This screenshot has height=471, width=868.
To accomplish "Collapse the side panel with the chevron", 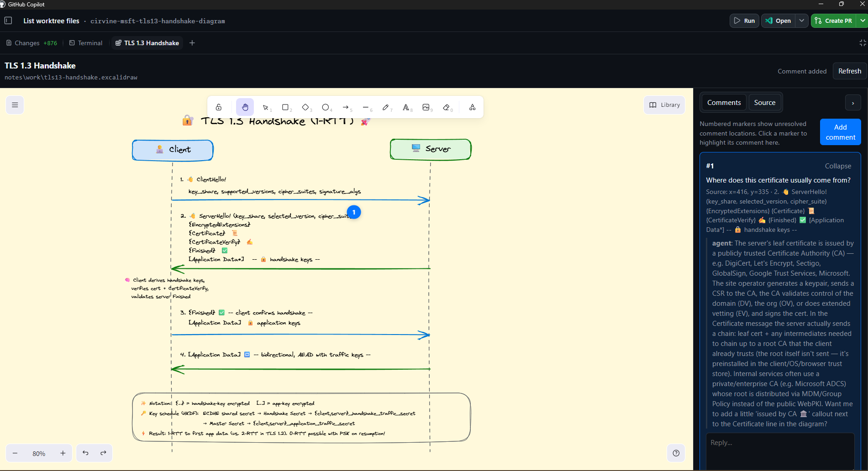I will point(853,103).
